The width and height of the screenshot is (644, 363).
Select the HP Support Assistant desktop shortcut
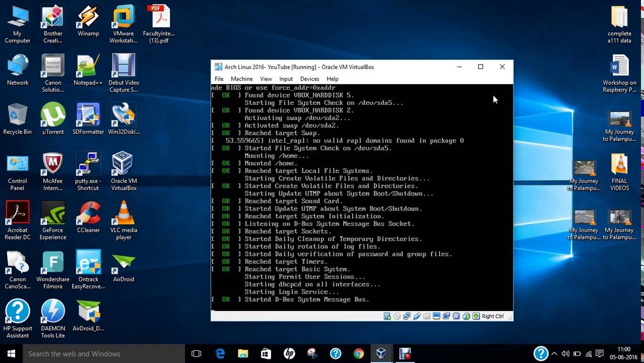click(18, 319)
